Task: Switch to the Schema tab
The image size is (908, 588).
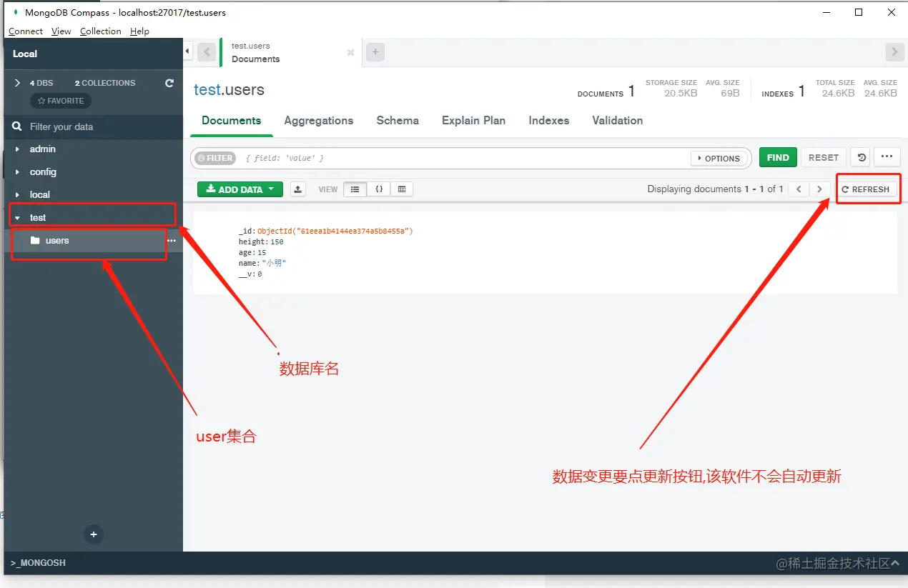Action: coord(398,121)
